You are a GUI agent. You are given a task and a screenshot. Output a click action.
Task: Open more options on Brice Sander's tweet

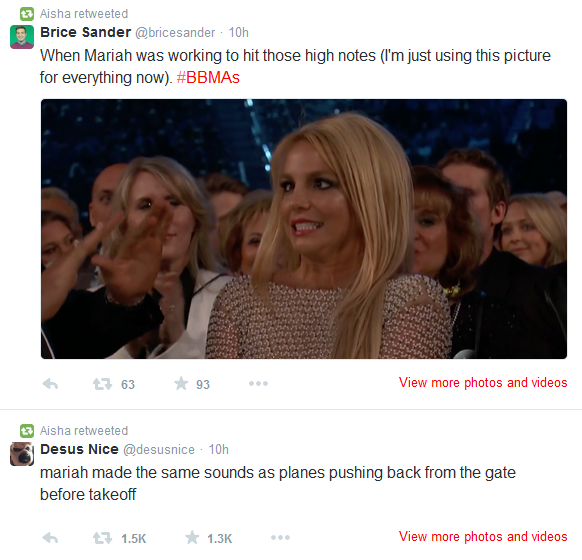(258, 383)
